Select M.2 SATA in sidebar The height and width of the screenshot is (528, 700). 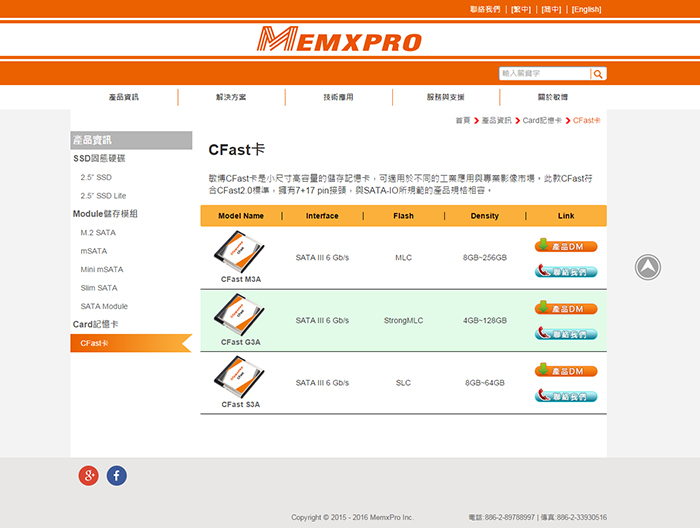(x=98, y=233)
